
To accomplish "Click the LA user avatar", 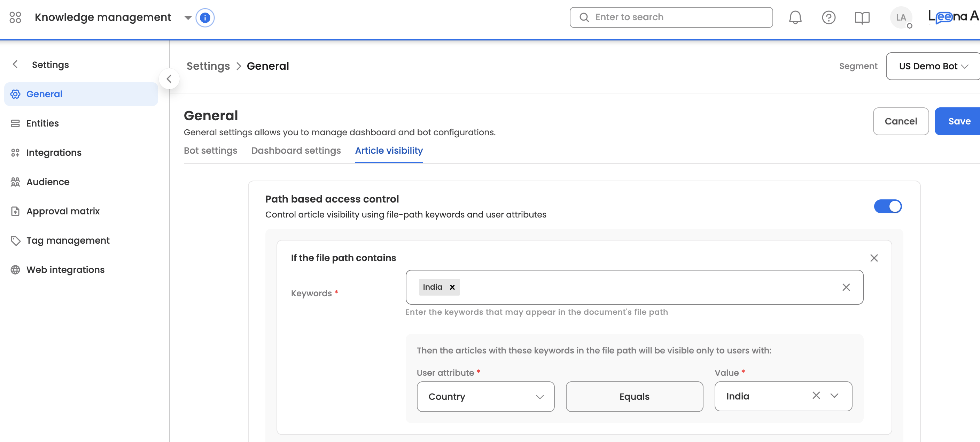I will [901, 17].
